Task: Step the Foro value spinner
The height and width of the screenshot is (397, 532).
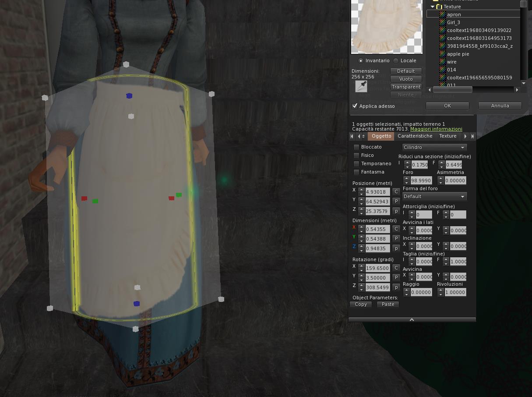Action: tap(407, 181)
